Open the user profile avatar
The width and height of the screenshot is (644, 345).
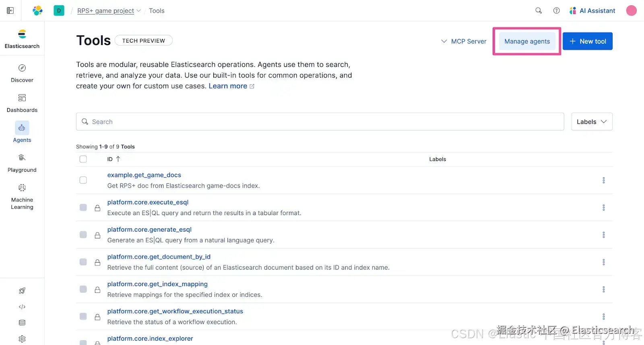pos(632,10)
